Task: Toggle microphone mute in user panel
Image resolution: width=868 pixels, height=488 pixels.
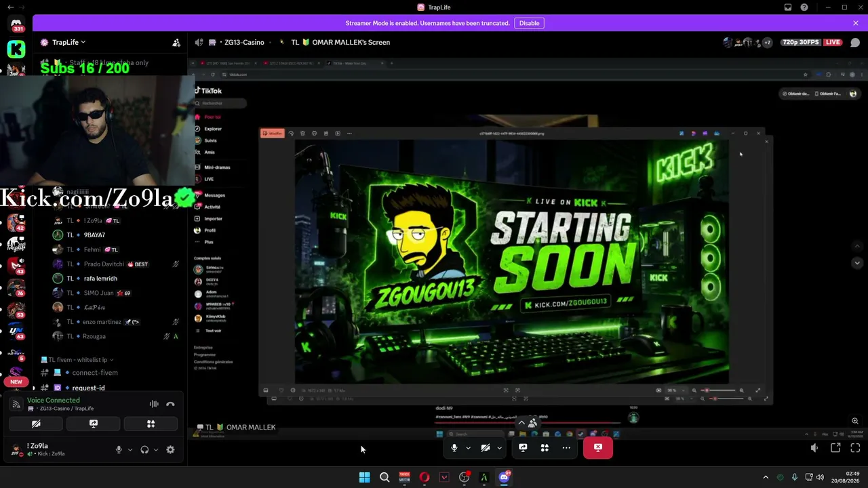Action: pyautogui.click(x=119, y=449)
